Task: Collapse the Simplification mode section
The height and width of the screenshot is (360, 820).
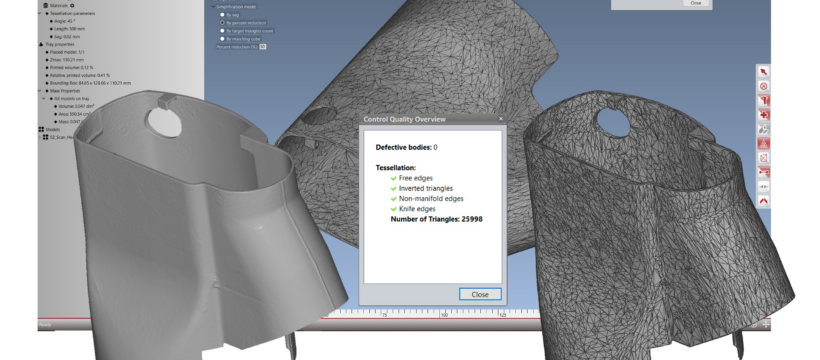Action: 213,7
